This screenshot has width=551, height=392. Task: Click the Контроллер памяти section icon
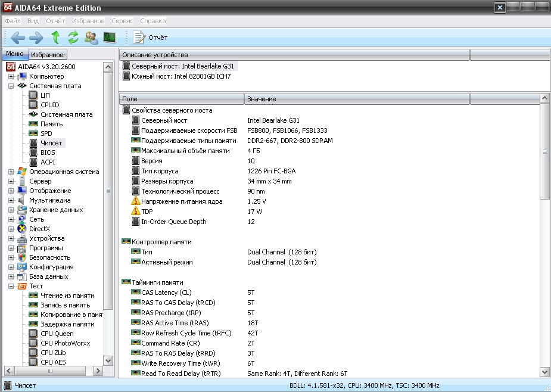[x=126, y=241]
